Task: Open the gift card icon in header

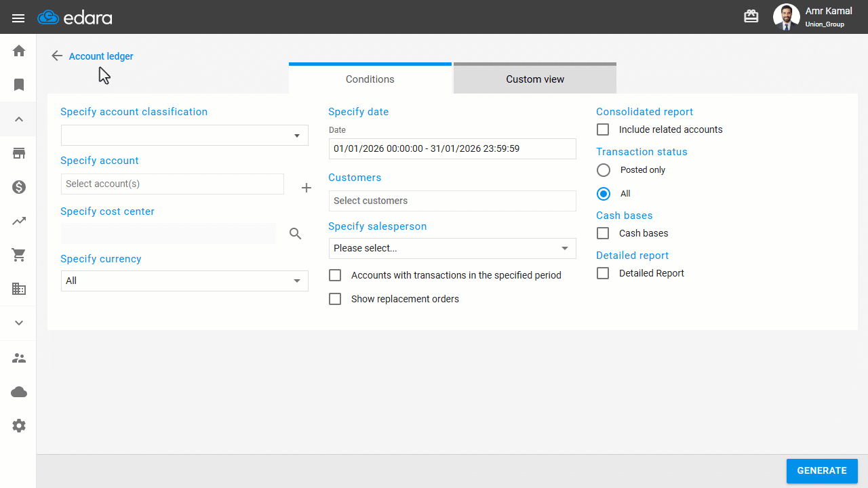Action: (x=751, y=16)
